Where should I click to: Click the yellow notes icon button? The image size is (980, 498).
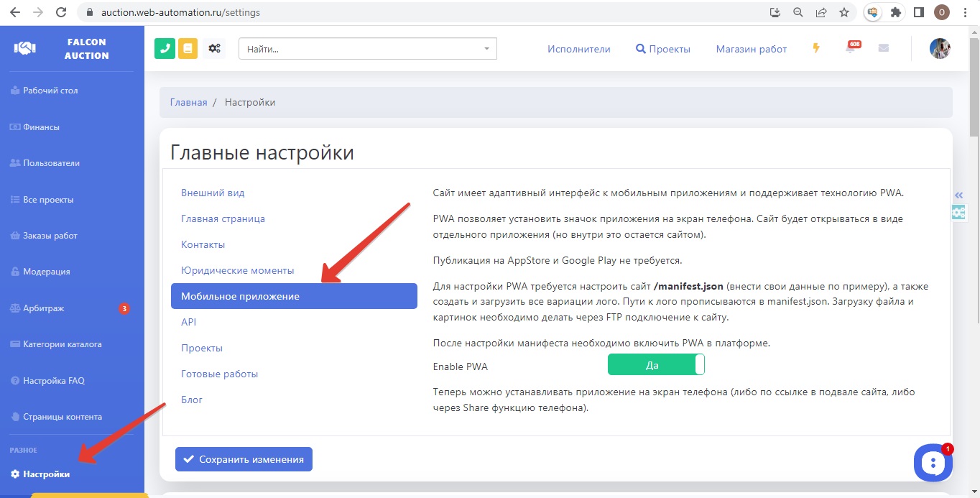(188, 48)
